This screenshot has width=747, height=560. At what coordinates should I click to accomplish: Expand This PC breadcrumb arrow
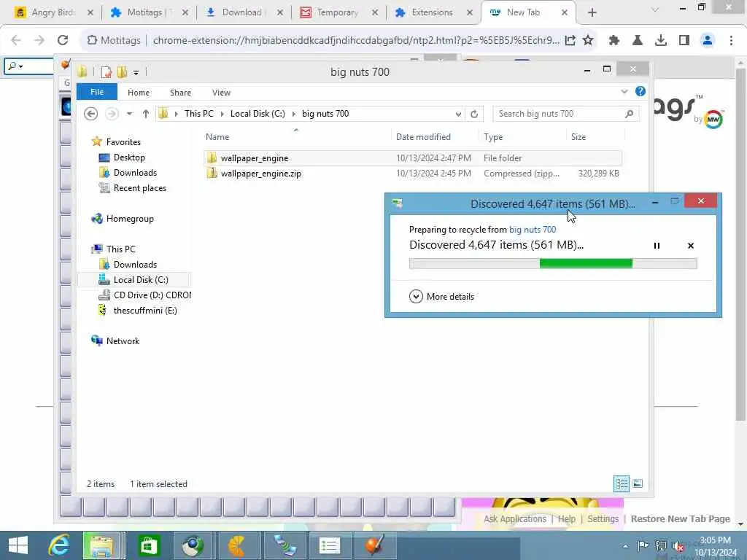coord(222,114)
